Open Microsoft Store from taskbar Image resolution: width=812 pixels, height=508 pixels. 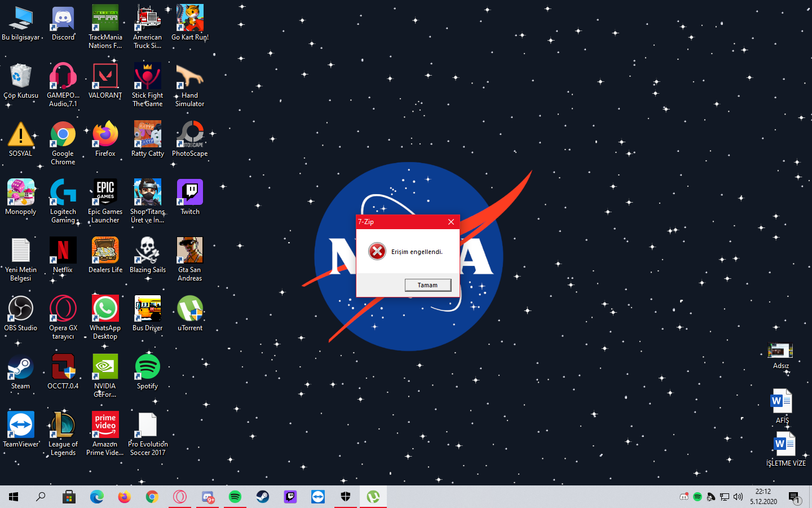69,497
